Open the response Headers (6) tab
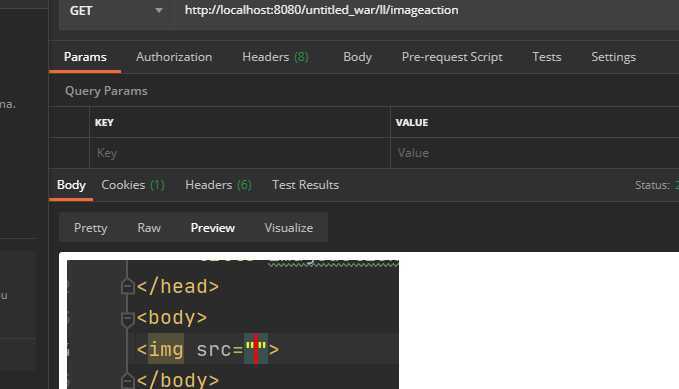The image size is (679, 389). pyautogui.click(x=218, y=185)
